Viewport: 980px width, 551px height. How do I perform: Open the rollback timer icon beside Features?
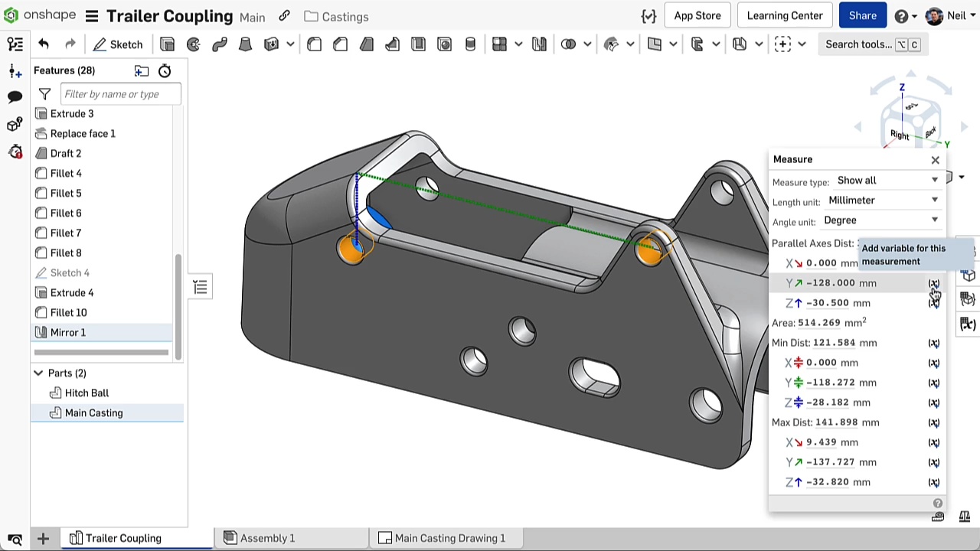click(x=165, y=71)
